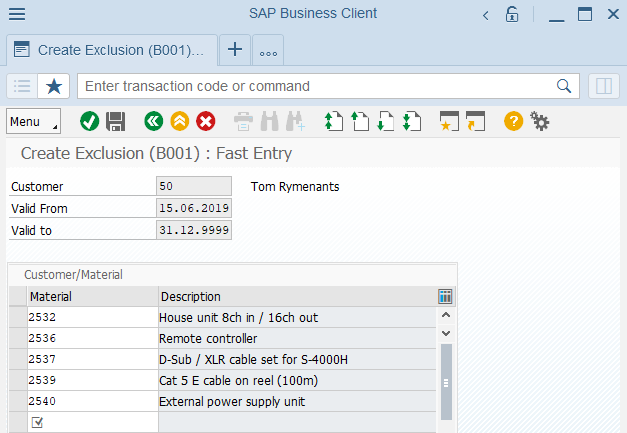Go to Previous Page icon

click(x=360, y=121)
